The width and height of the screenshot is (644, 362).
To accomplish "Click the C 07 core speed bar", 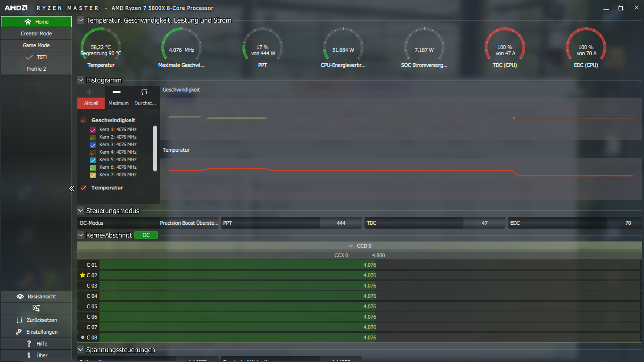I will tap(370, 327).
